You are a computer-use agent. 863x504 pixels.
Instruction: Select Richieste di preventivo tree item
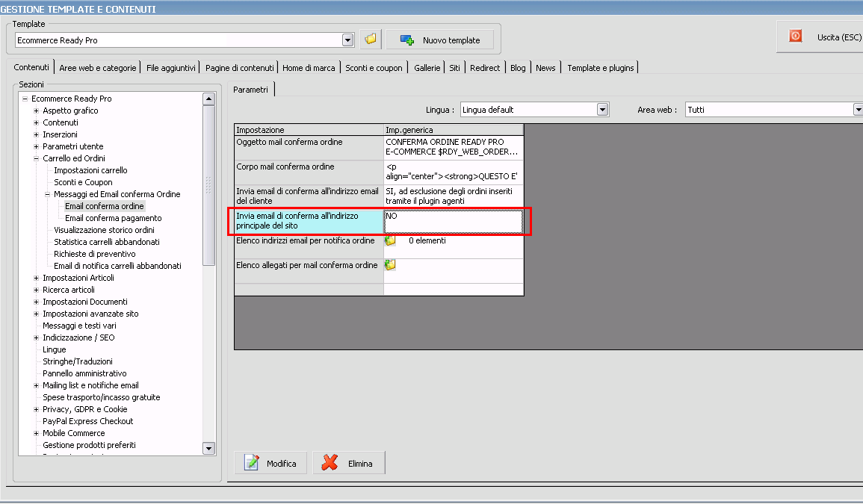pyautogui.click(x=95, y=254)
